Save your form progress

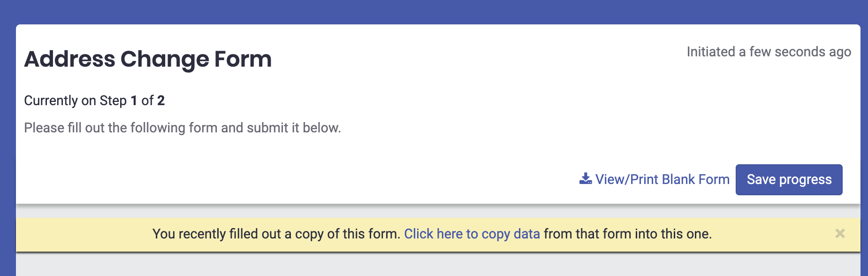(789, 179)
